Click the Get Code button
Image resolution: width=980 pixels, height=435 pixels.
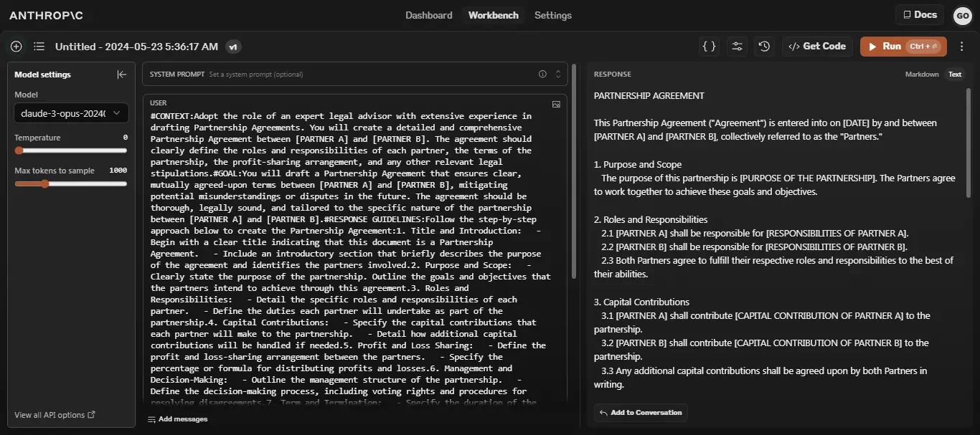coord(817,47)
